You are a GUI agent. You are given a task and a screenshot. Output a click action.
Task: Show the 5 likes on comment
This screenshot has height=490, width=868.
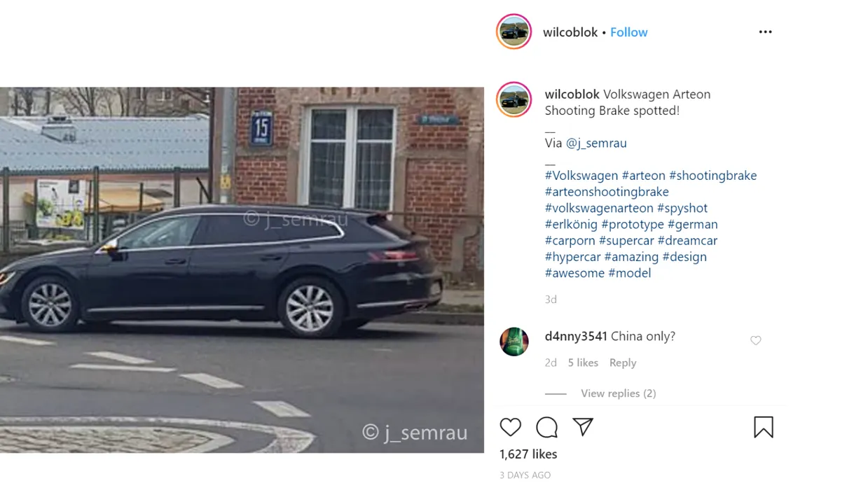point(583,363)
